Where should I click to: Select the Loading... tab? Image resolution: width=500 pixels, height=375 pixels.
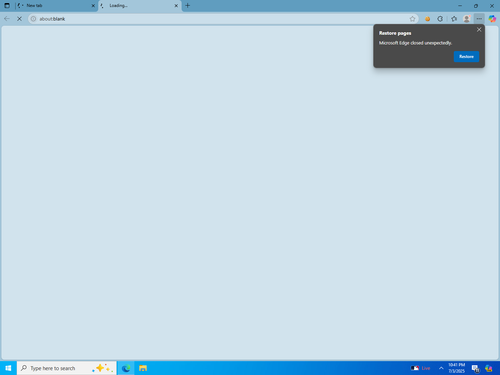(140, 6)
